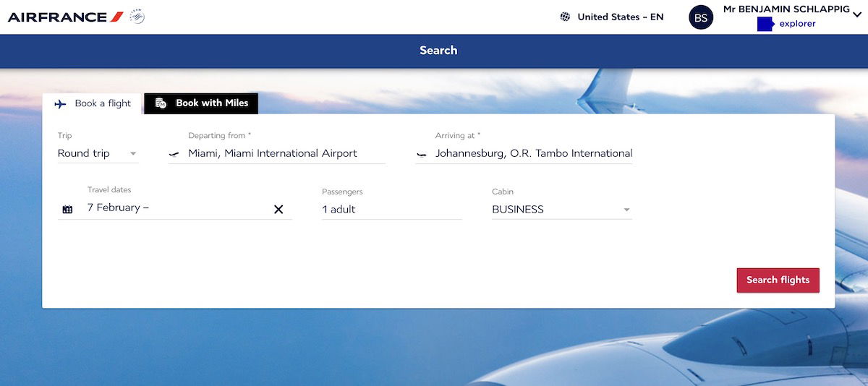Click the Air France logo
Screen dimensions: 868x386
(66, 17)
